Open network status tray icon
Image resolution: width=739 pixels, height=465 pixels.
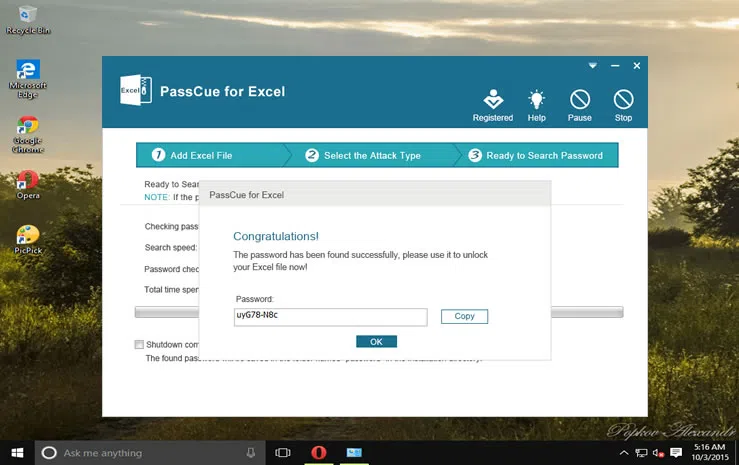(x=641, y=453)
